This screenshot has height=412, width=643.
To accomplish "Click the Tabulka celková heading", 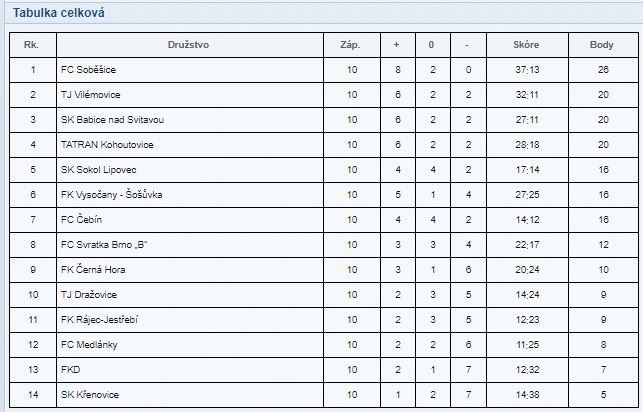I will click(x=58, y=13).
